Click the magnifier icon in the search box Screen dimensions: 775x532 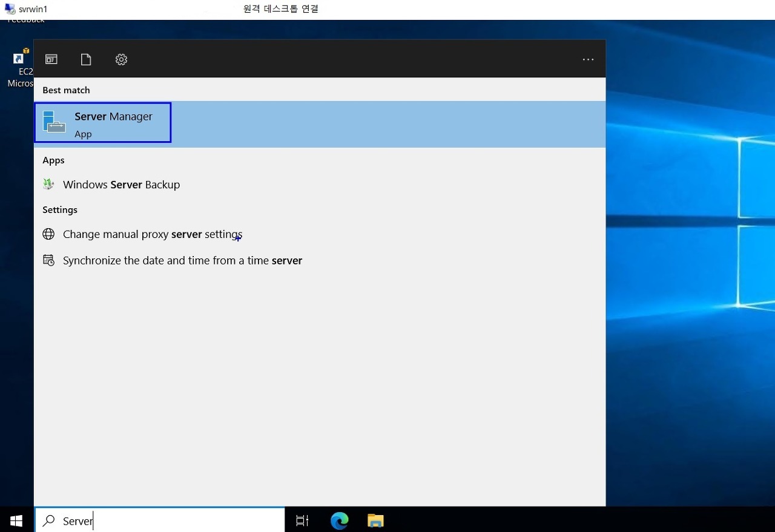[49, 521]
